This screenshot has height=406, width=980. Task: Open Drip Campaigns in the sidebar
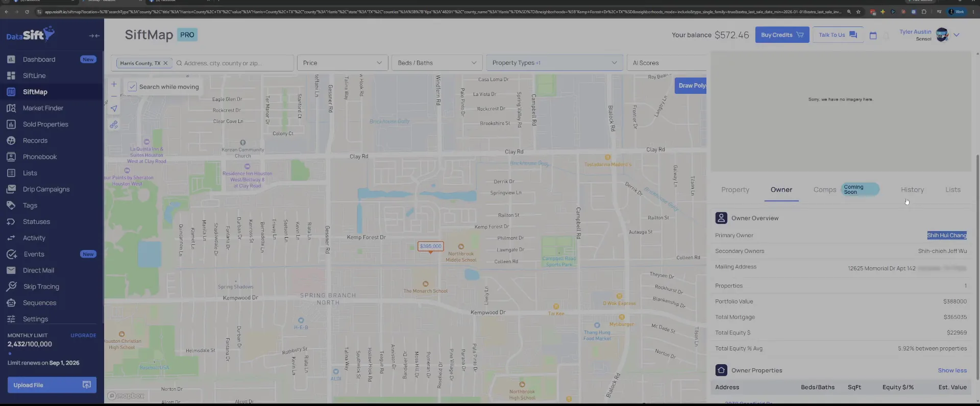46,189
